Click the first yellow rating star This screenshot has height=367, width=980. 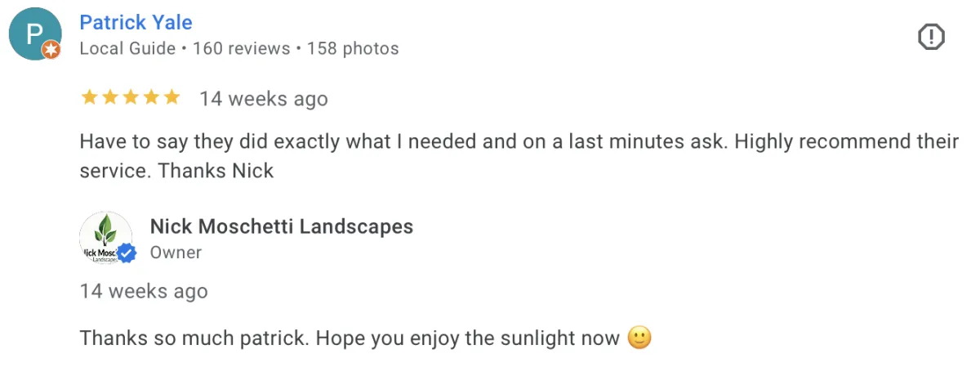(89, 98)
